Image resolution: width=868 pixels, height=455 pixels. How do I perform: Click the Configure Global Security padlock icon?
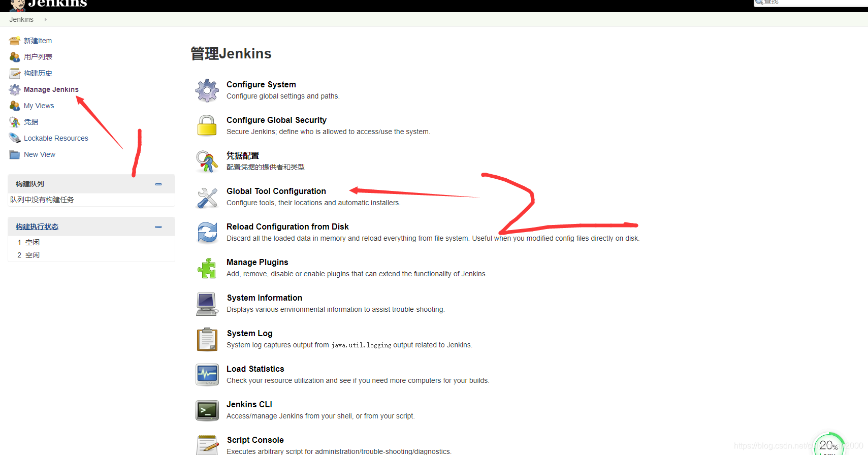point(207,125)
